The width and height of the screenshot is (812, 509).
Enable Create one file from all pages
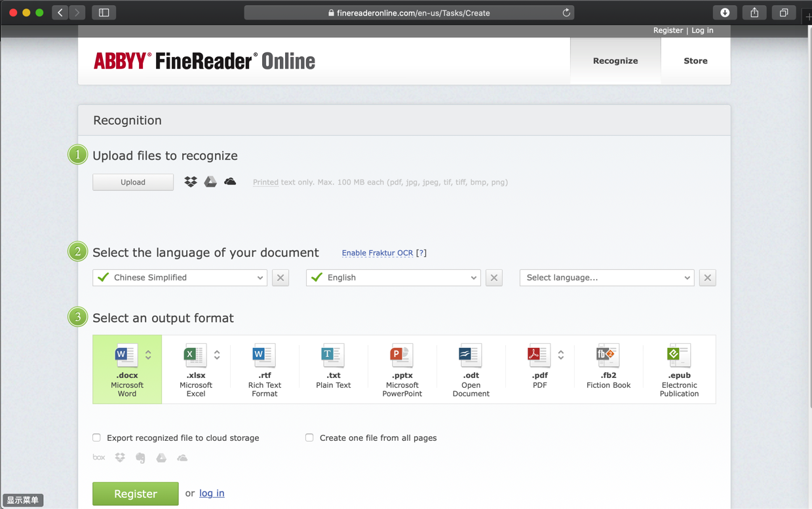pyautogui.click(x=309, y=438)
